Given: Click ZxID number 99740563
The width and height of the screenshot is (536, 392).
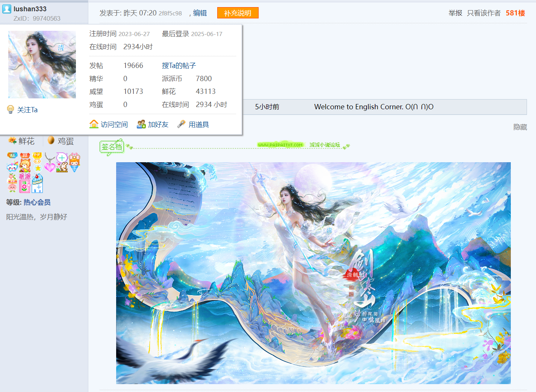Looking at the screenshot, I should 47,18.
